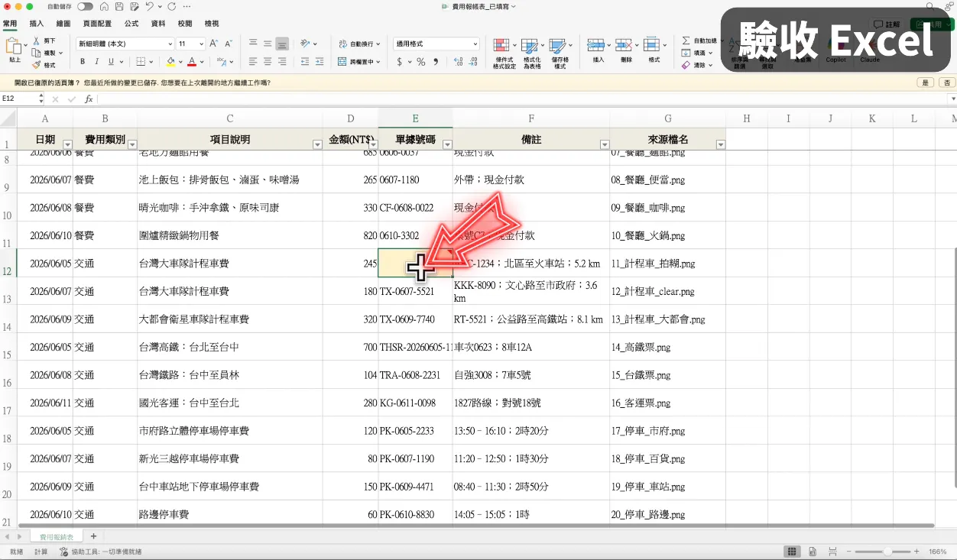This screenshot has height=560, width=957.
Task: Increase font size with larger A icon
Action: (214, 44)
